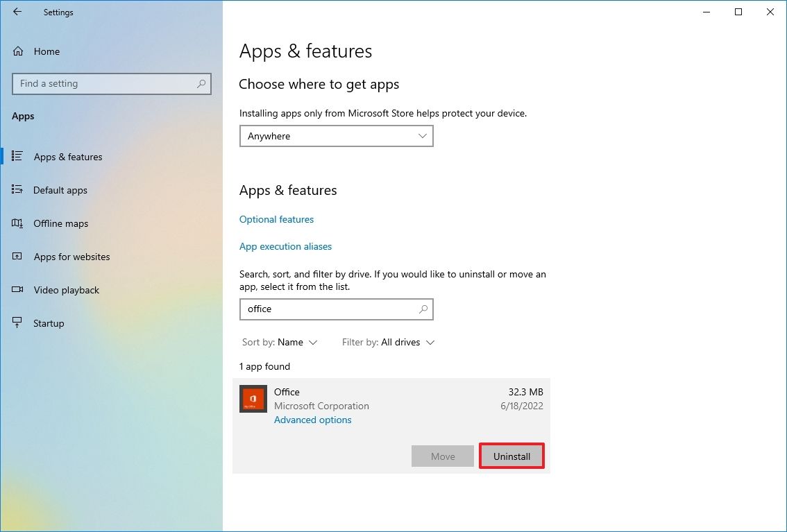
Task: Click the Startup sidebar icon
Action: coord(18,323)
